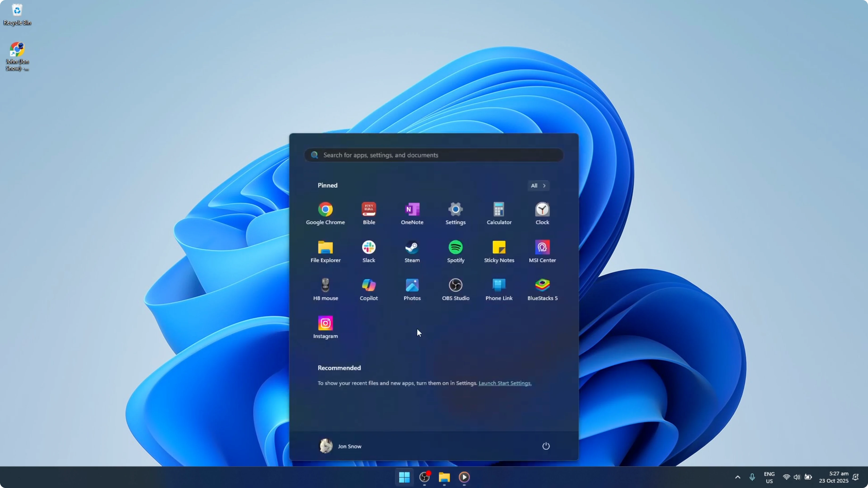Image resolution: width=868 pixels, height=488 pixels.
Task: Click the Pinned section heading
Action: 327,185
